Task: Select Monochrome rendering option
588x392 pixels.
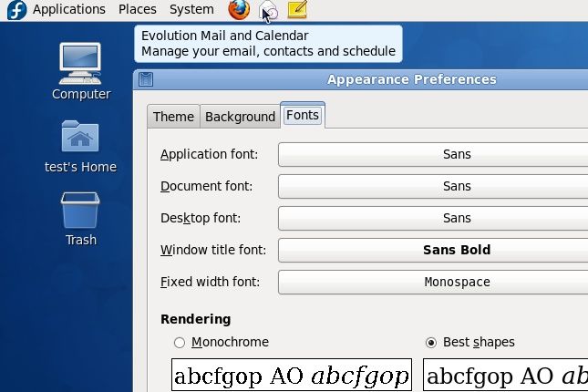Action: point(180,343)
